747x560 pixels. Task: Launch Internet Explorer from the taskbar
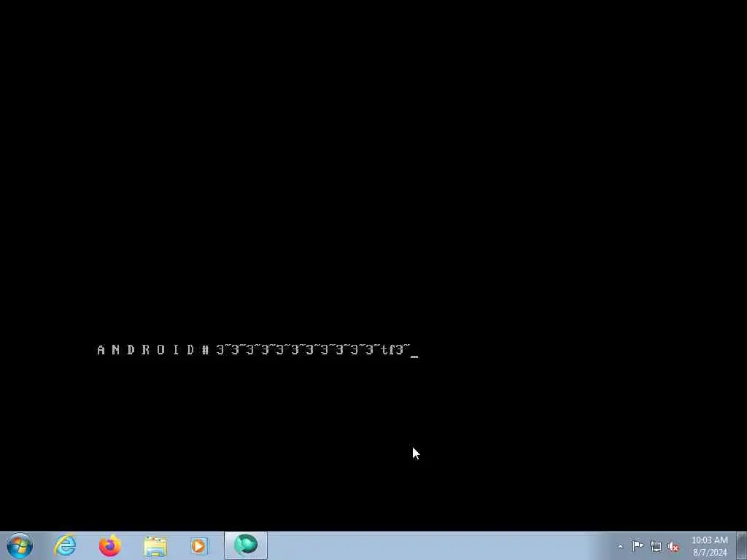65,545
